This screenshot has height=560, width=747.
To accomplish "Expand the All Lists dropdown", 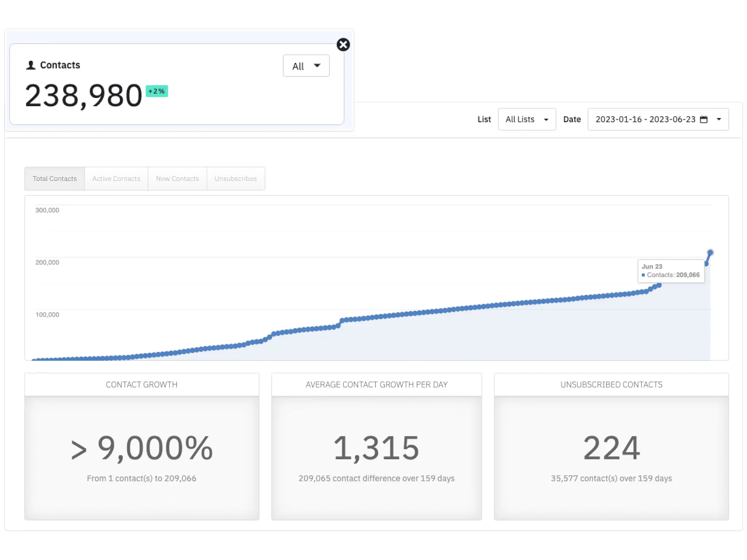I will pos(527,119).
